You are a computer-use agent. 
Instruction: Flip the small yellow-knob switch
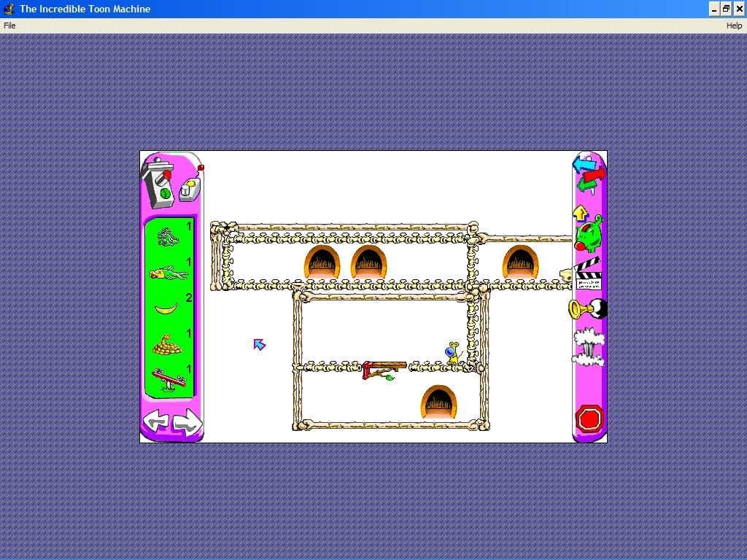click(190, 190)
